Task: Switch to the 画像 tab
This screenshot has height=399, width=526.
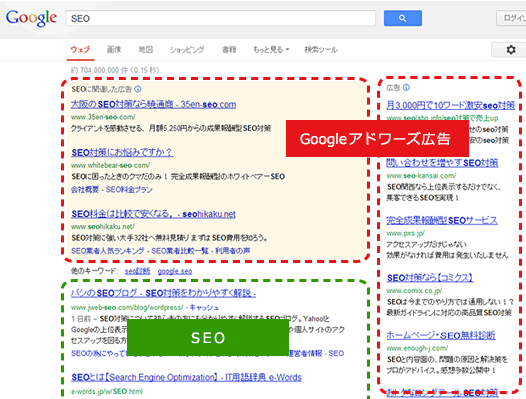Action: (x=114, y=50)
